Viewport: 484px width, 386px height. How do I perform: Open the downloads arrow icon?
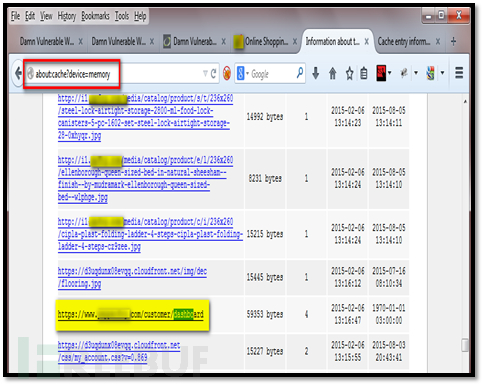pyautogui.click(x=316, y=73)
